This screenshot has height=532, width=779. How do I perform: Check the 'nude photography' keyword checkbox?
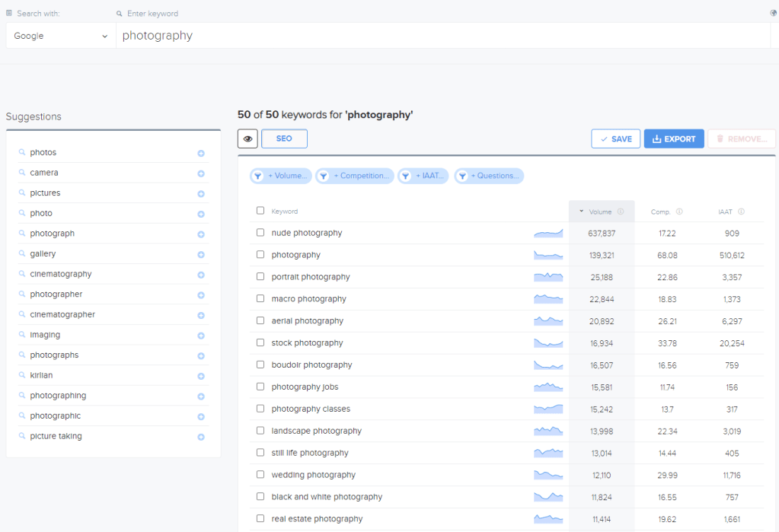(x=260, y=233)
